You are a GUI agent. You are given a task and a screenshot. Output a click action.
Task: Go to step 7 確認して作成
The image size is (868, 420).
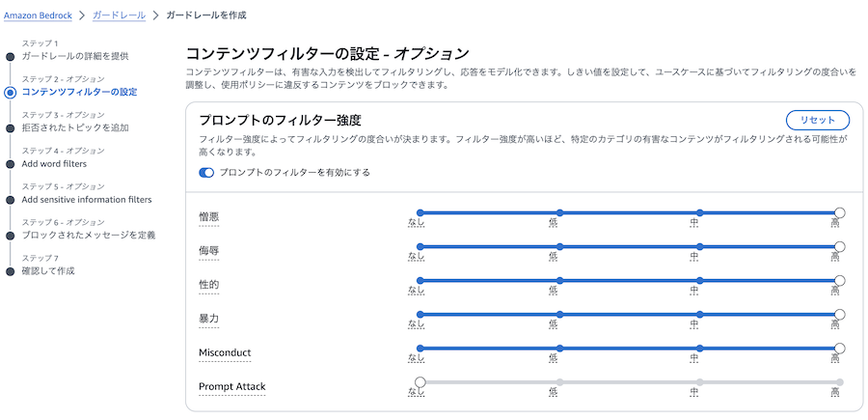(x=47, y=270)
